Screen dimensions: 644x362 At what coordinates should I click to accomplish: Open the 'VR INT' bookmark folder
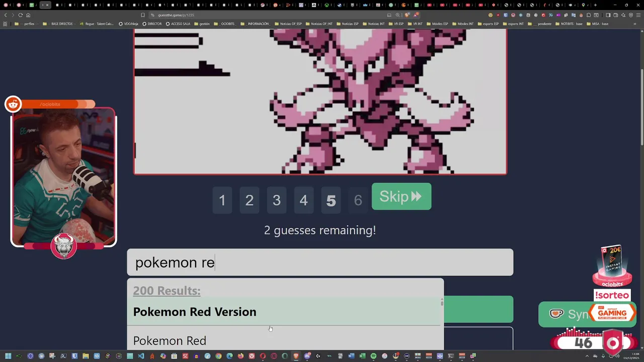click(x=415, y=24)
